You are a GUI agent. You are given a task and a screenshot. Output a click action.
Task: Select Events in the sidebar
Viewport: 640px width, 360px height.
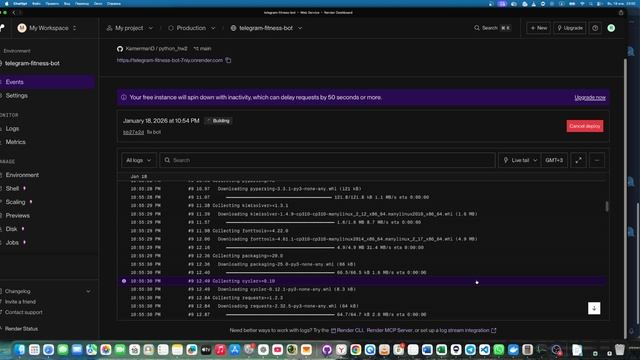click(48, 82)
